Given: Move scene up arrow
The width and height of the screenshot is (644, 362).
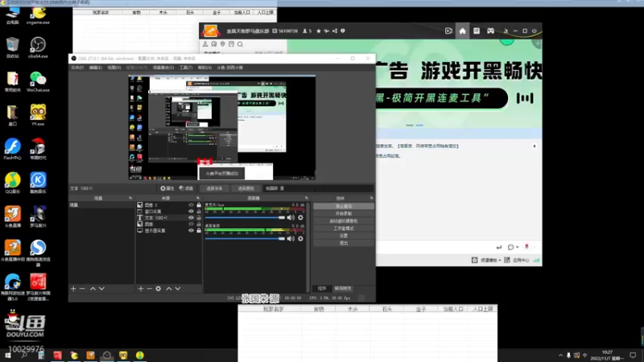Looking at the screenshot, I should tap(93, 289).
